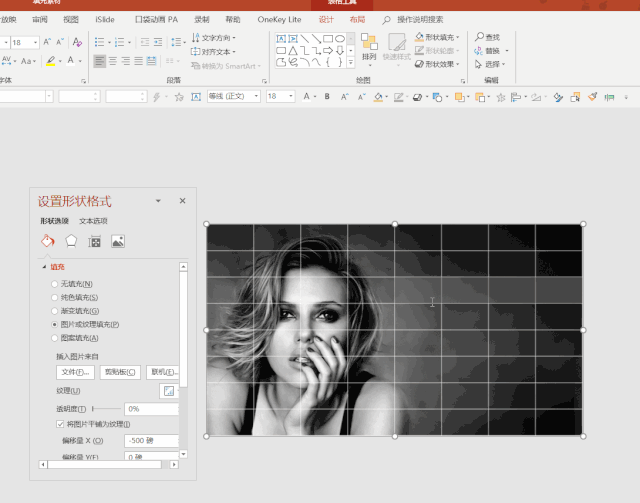Collapse the Fill (填充) section
The image size is (640, 503).
click(x=44, y=267)
